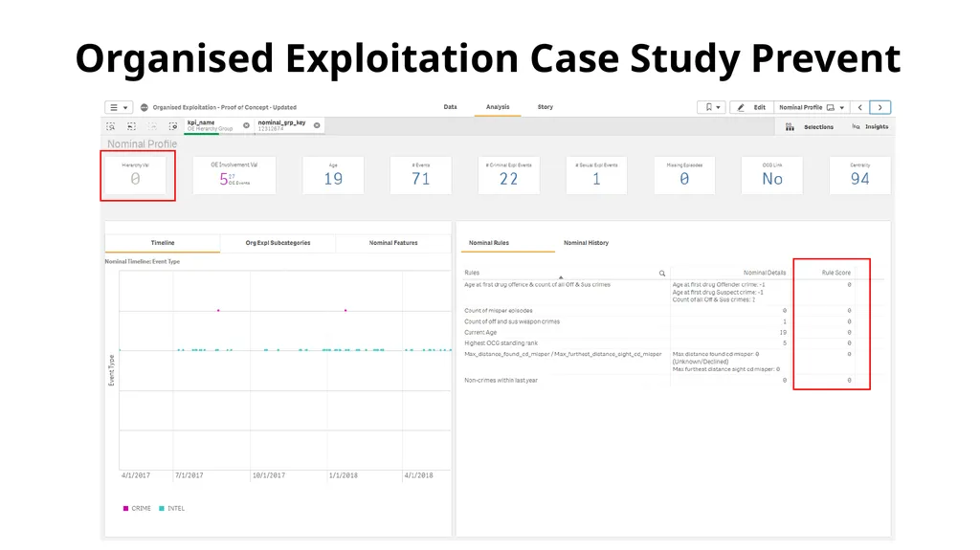Search the Rules column
Viewport: 980px width, 550px height.
[662, 274]
